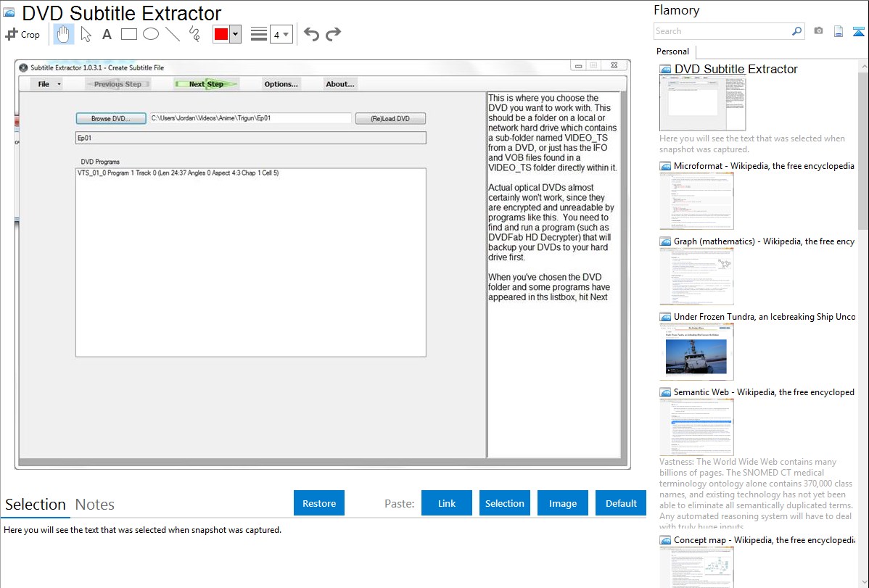Viewport: 869px width, 588px height.
Task: Click the DVD Subtitle Extractor title link in sidebar
Action: pos(736,70)
